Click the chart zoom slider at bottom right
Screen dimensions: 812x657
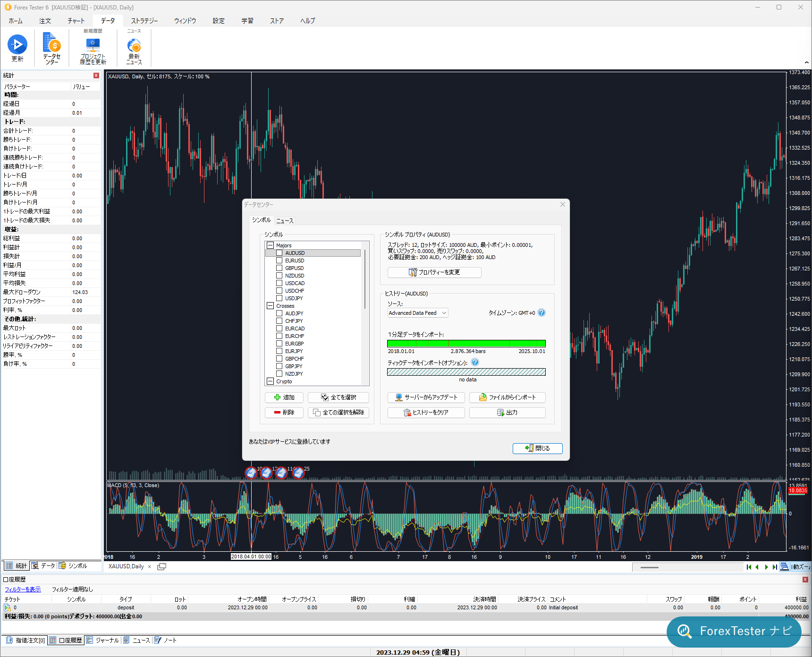click(x=687, y=567)
